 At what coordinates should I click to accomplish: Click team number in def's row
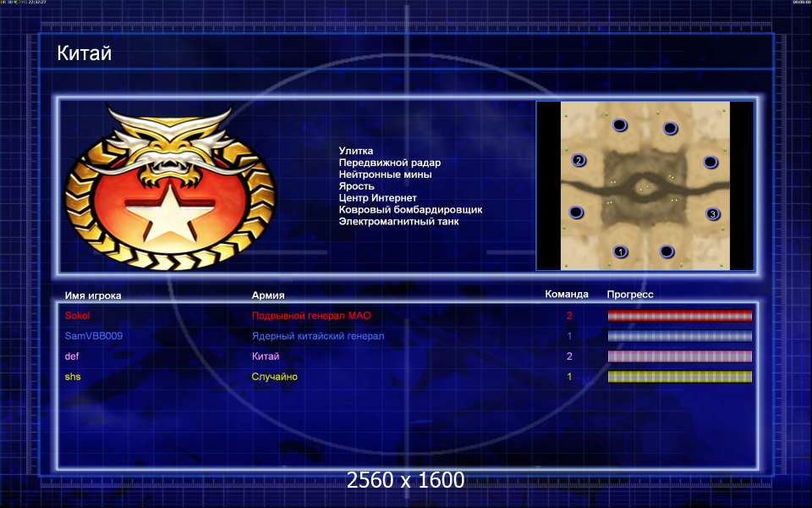click(569, 356)
